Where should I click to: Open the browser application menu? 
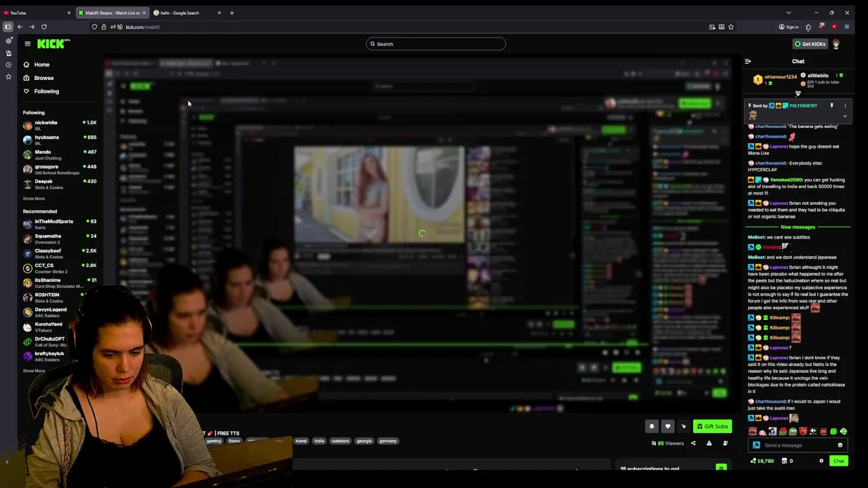coord(846,27)
